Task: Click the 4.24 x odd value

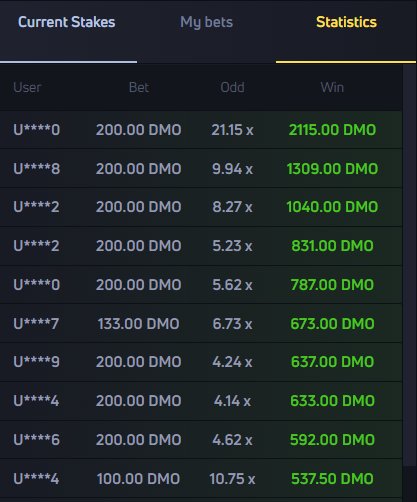Action: pos(232,362)
